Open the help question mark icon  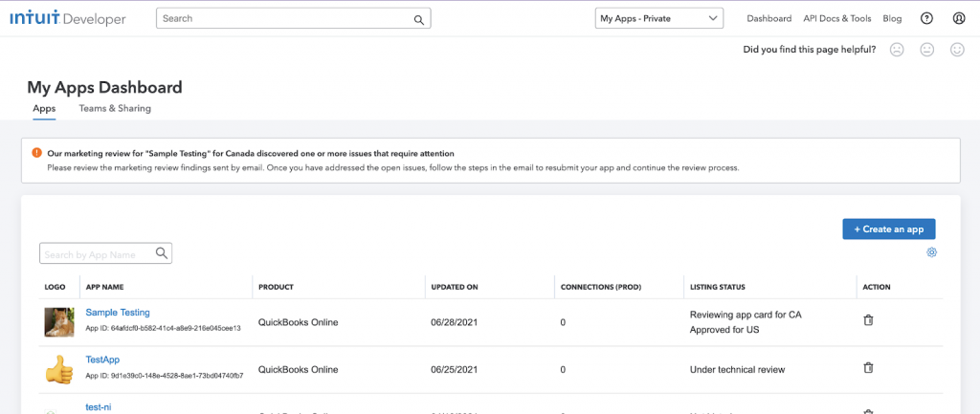tap(926, 19)
